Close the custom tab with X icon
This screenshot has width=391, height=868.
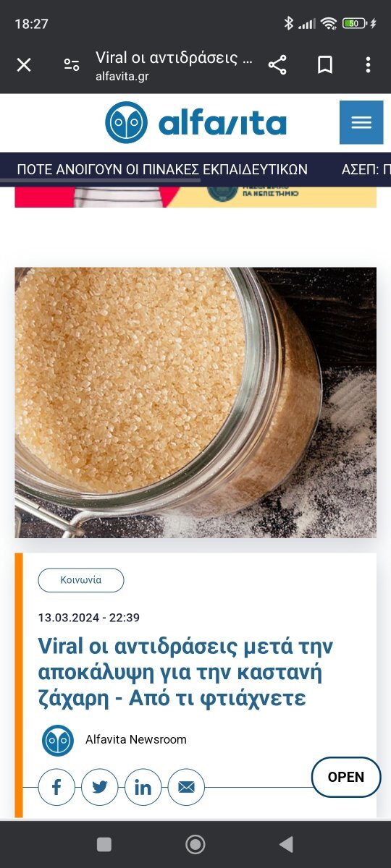[24, 65]
